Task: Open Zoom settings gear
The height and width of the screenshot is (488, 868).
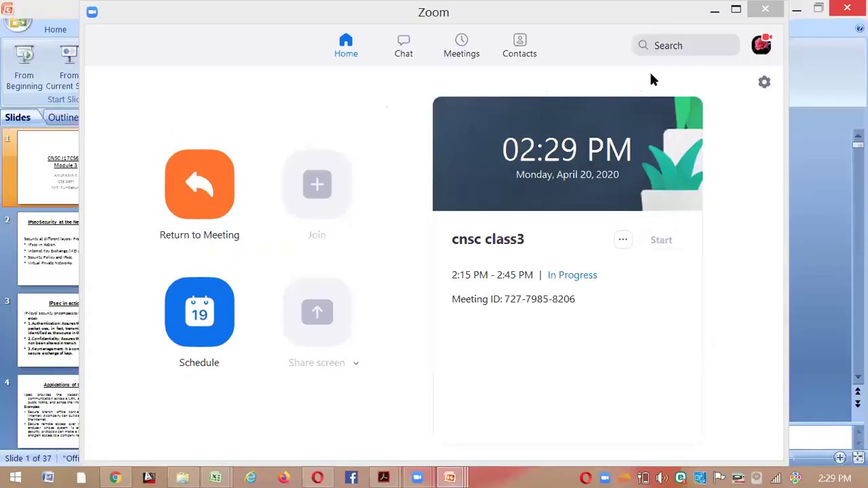Action: [x=764, y=82]
